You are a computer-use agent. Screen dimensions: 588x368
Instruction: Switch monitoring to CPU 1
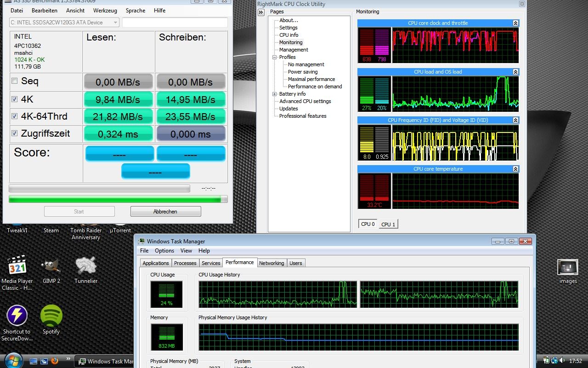[388, 224]
